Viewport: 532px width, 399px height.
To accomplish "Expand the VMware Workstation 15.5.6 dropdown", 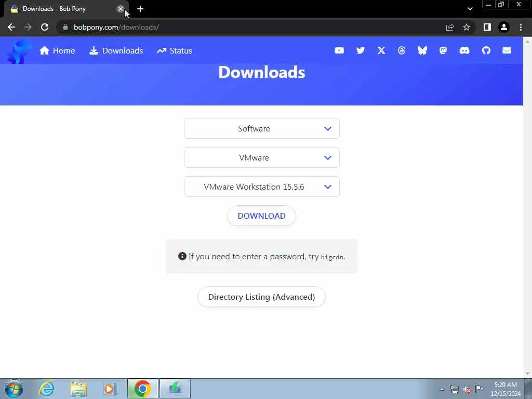I will tap(262, 187).
